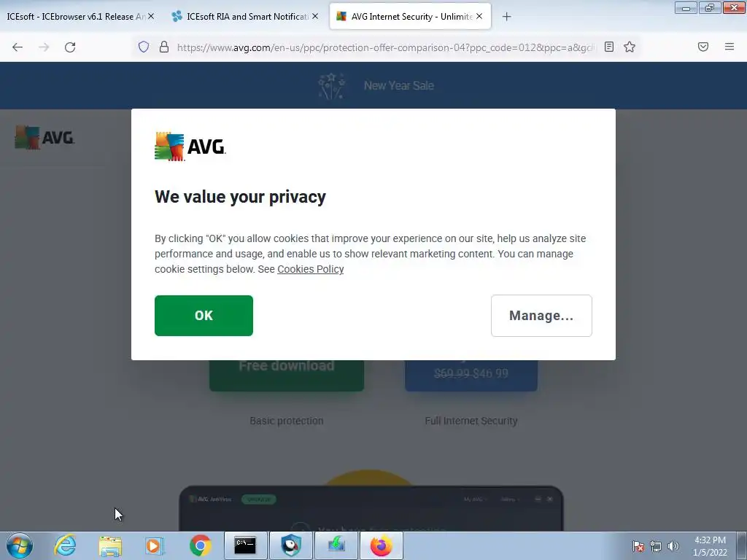747x560 pixels.
Task: Launch Google Chrome from the taskbar
Action: [x=201, y=545]
